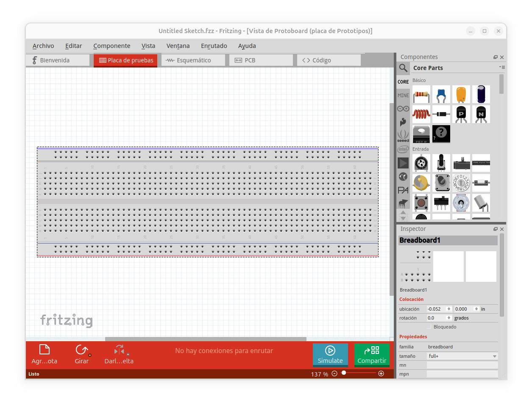Viewport: 532px width, 407px height.
Task: Open the Intel parts bin
Action: (403, 149)
